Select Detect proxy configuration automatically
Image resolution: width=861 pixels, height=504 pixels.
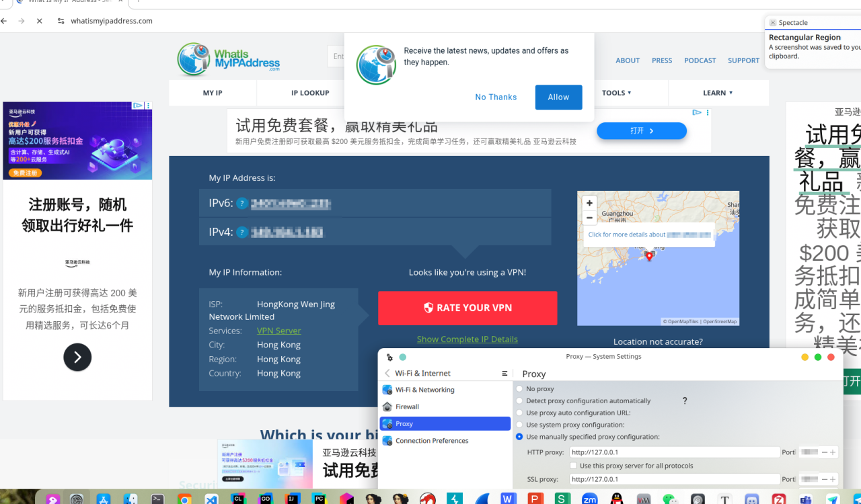pos(519,401)
